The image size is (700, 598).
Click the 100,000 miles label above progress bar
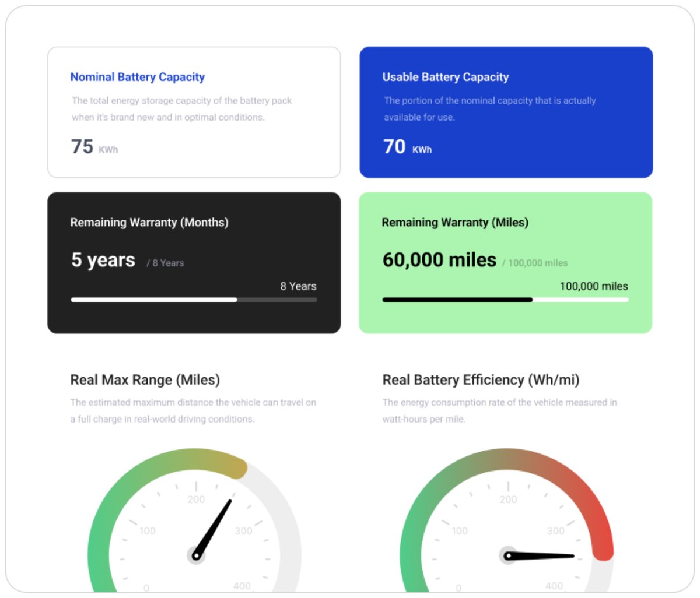tap(594, 286)
